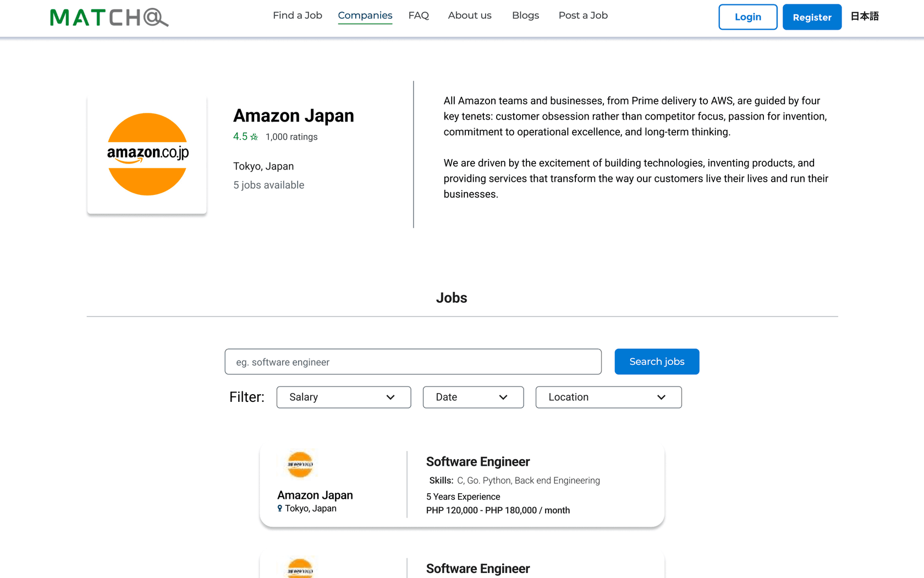Open the Blogs section
Image resolution: width=924 pixels, height=578 pixels.
point(525,15)
